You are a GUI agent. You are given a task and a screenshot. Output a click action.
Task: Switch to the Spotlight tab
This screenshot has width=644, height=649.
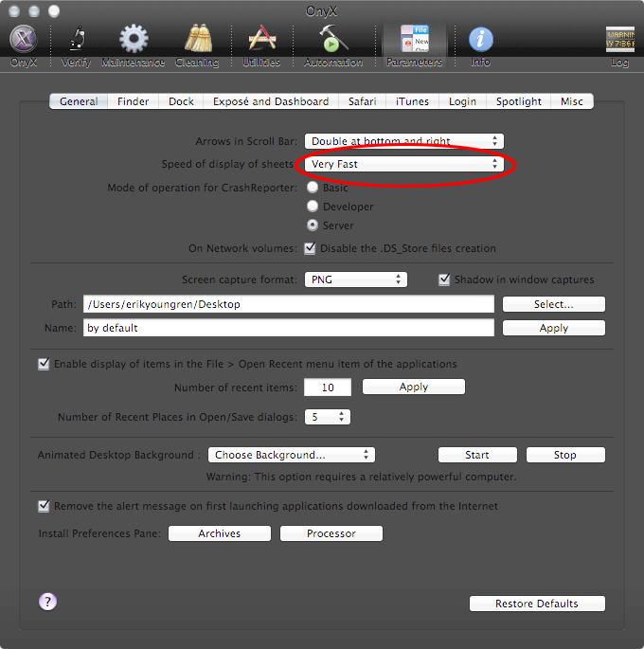tap(519, 101)
